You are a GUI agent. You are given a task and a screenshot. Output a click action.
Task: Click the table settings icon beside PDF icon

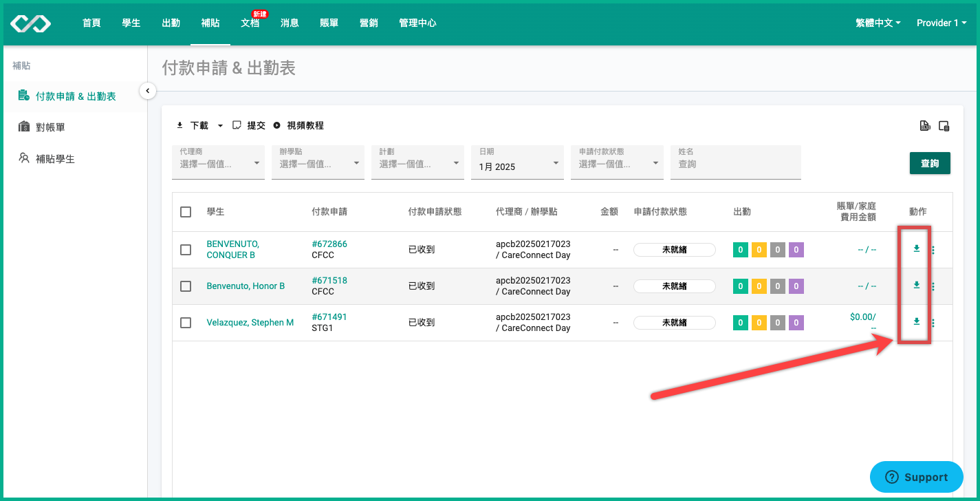coord(944,126)
